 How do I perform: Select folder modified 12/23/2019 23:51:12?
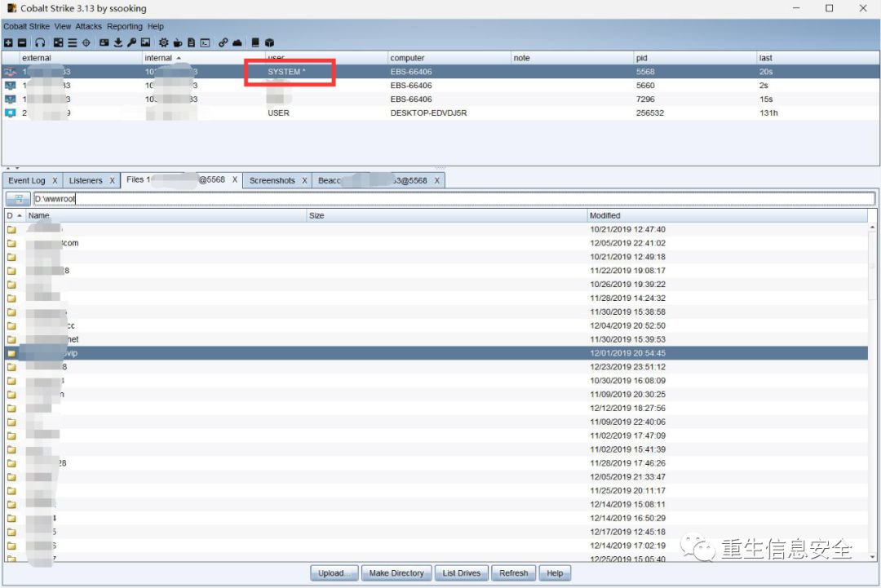click(x=436, y=367)
